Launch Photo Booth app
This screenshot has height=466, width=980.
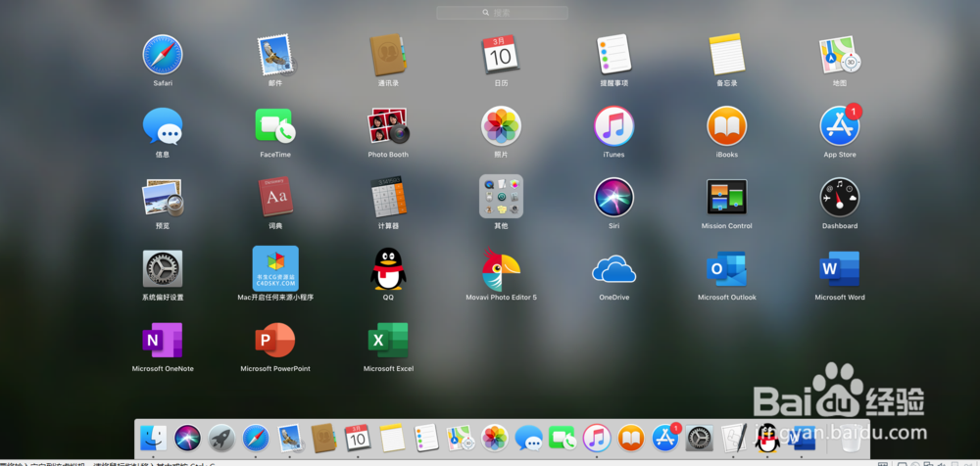pyautogui.click(x=388, y=126)
